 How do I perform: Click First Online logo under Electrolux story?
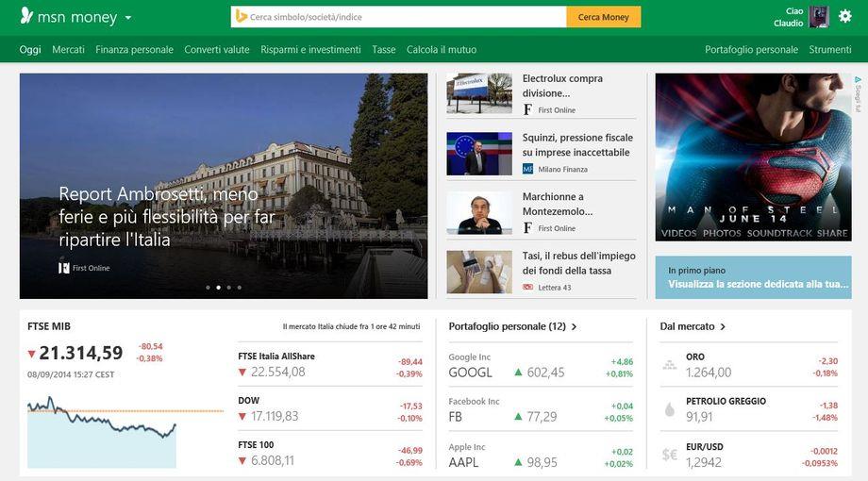(x=527, y=109)
